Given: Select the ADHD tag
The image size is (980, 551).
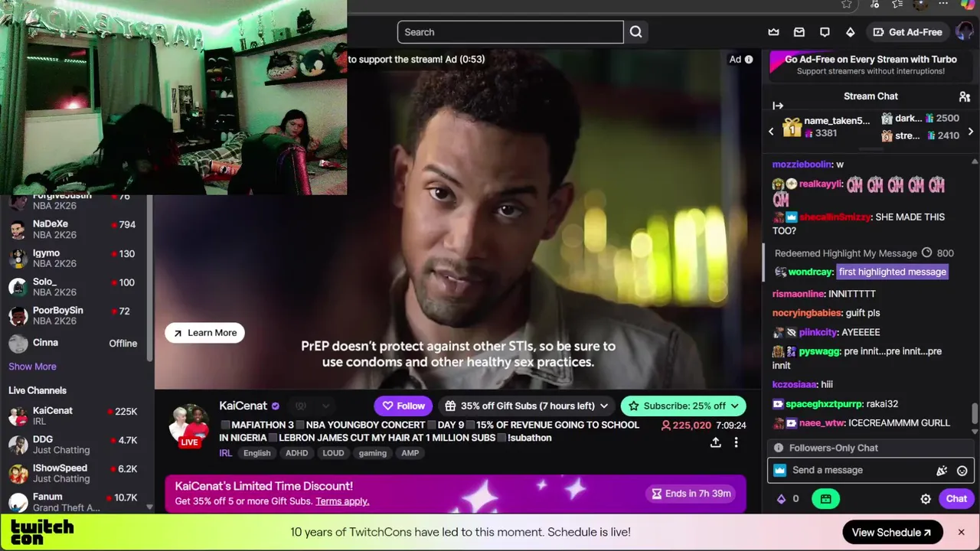Looking at the screenshot, I should pyautogui.click(x=296, y=453).
